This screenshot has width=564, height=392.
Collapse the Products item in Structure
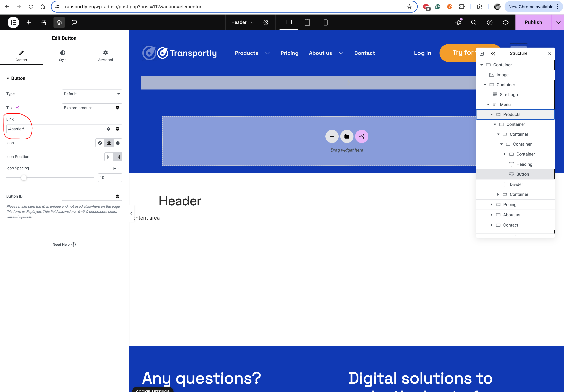[x=491, y=114]
